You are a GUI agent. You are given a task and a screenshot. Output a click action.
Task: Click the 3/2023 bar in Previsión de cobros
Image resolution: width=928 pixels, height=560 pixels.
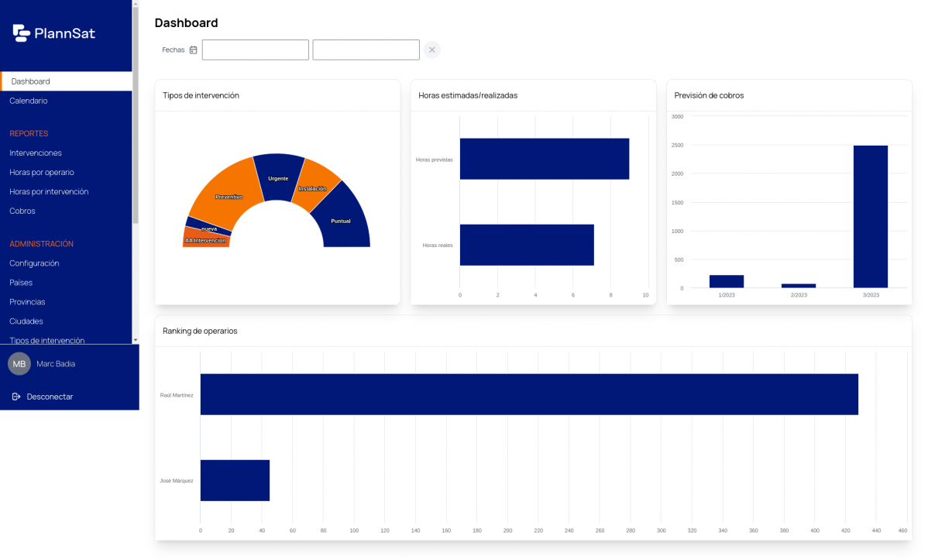point(871,217)
